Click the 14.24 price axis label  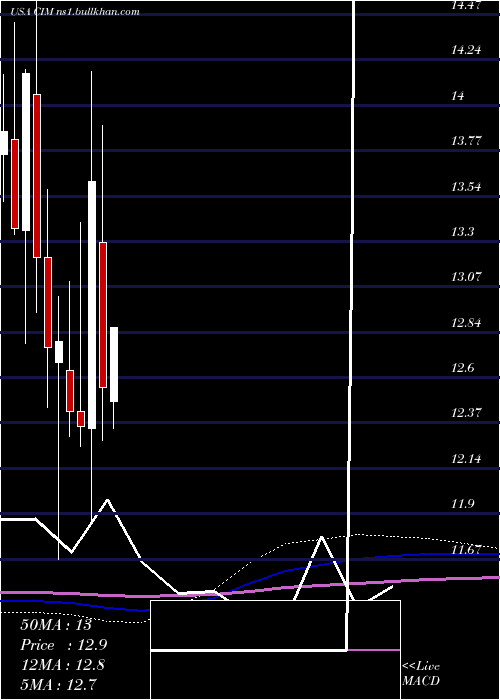point(466,50)
